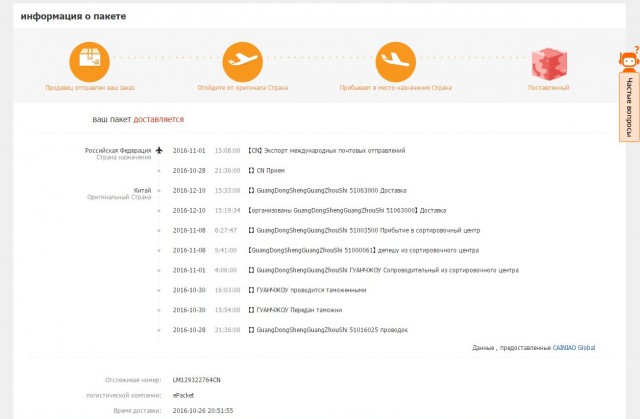Click 'Прибывает в место назначения Страна' label

click(396, 88)
